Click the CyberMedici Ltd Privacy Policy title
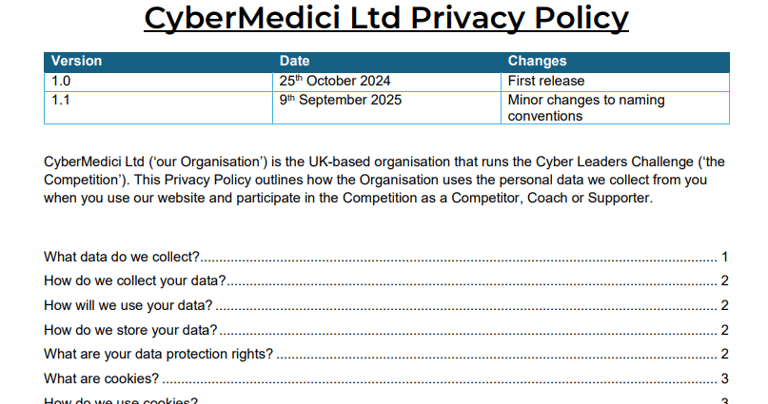768x404 pixels. click(386, 18)
